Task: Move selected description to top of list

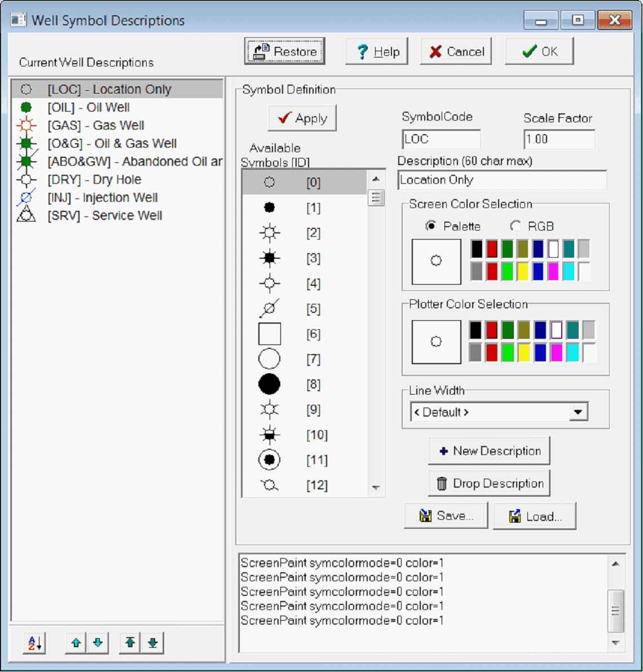Action: coord(130,643)
